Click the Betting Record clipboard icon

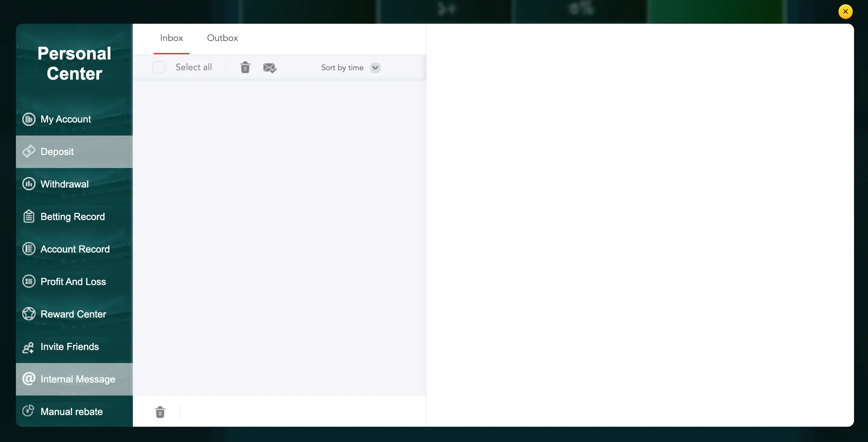coord(29,216)
